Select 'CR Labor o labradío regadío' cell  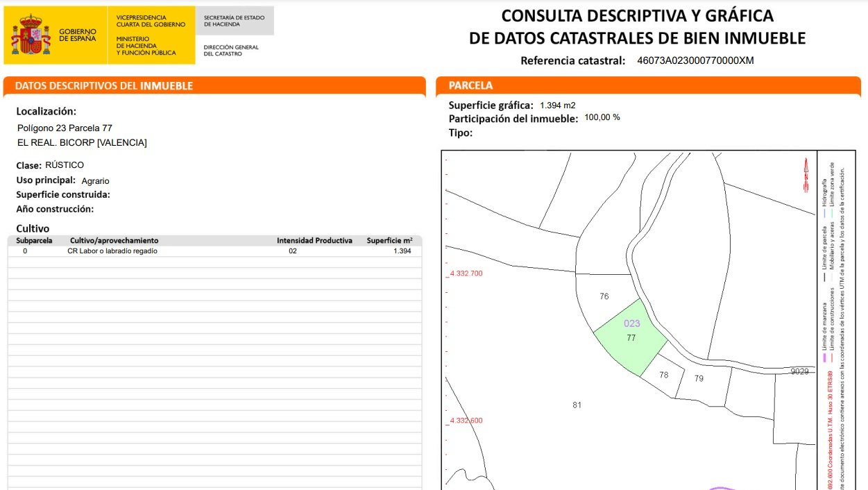112,251
